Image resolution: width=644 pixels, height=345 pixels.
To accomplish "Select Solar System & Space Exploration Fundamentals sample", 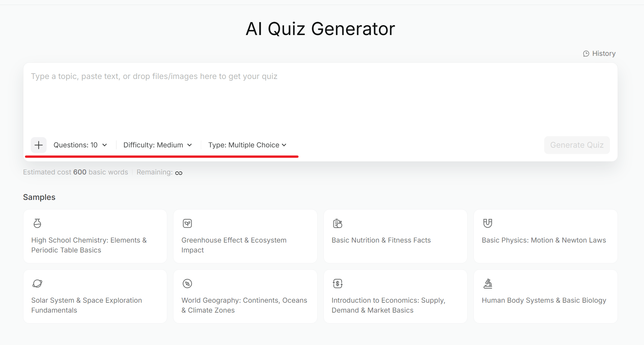I will [x=95, y=296].
